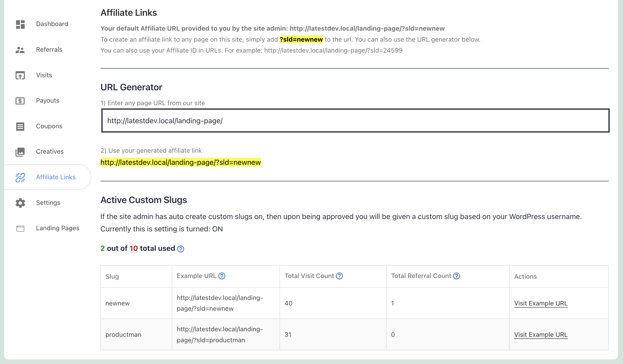Click the Payouts dollar icon

point(20,101)
